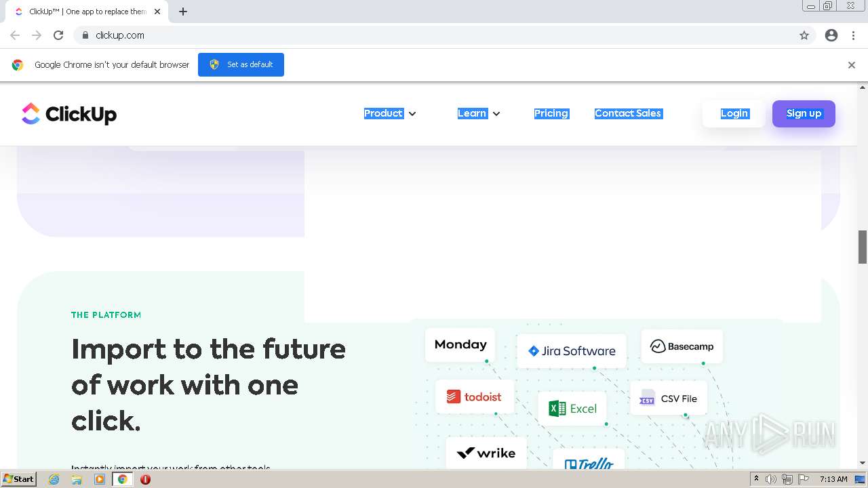Choose the CSV File import card
Image resolution: width=868 pixels, height=488 pixels.
(x=668, y=399)
